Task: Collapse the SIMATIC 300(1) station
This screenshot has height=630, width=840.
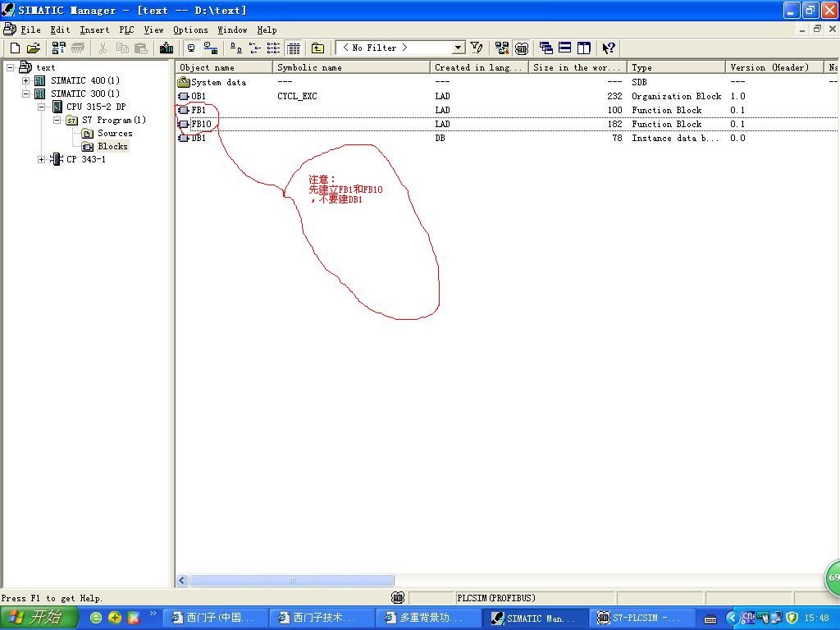Action: 25,94
